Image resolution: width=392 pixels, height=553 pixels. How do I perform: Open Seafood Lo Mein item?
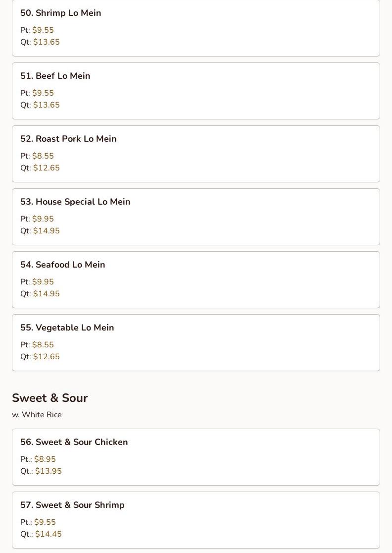(62, 265)
